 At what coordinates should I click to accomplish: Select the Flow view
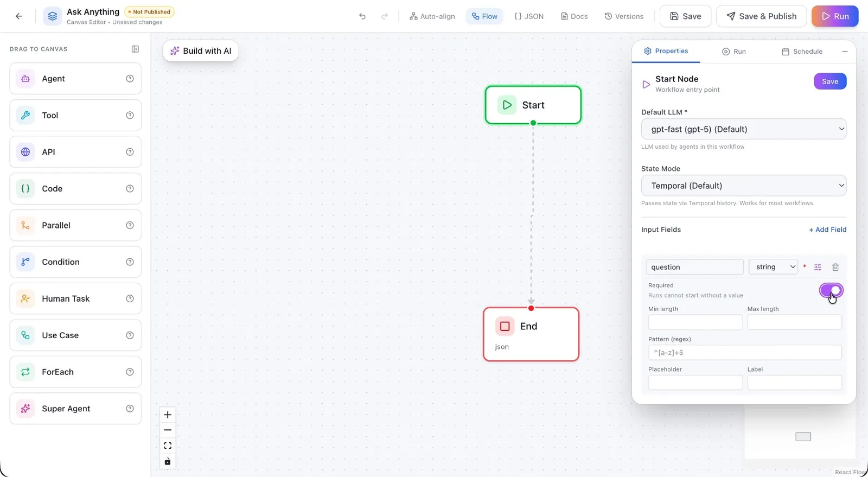click(484, 16)
